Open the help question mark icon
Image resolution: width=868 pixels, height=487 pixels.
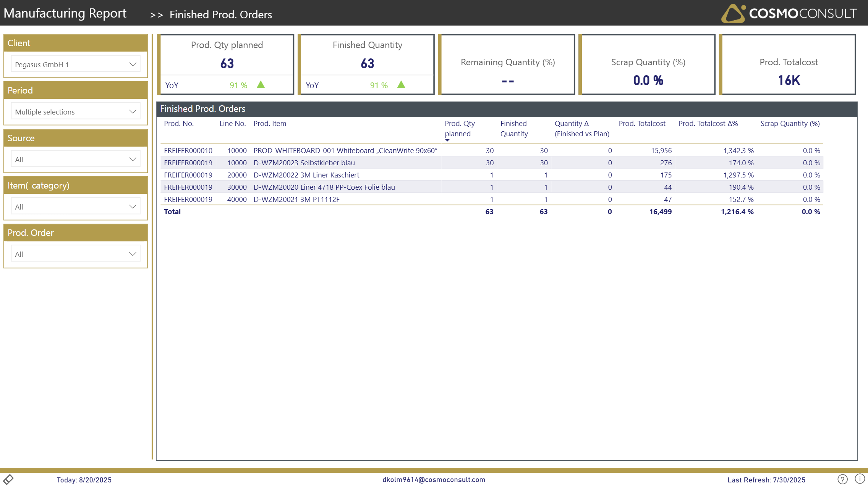tap(842, 479)
